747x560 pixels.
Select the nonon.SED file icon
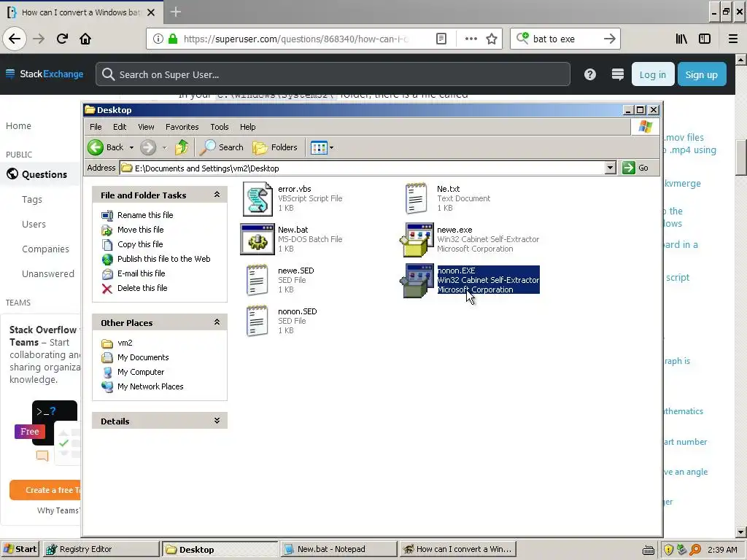258,321
